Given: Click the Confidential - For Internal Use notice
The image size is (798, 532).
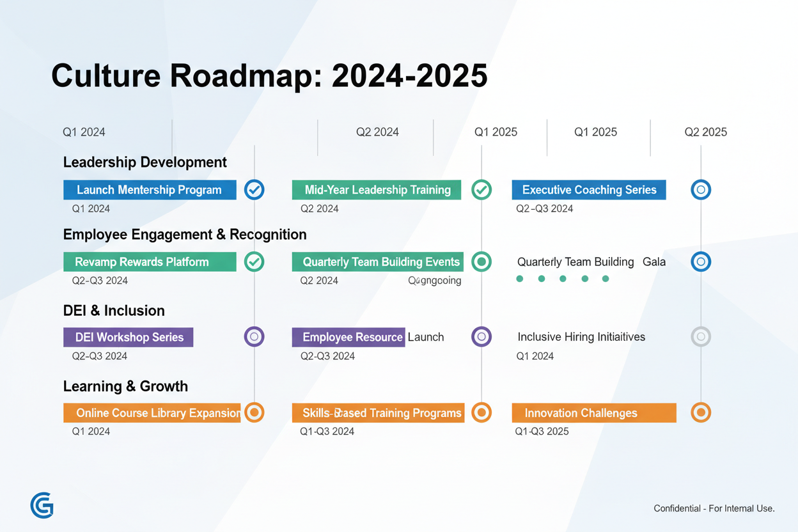Looking at the screenshot, I should pos(713,508).
